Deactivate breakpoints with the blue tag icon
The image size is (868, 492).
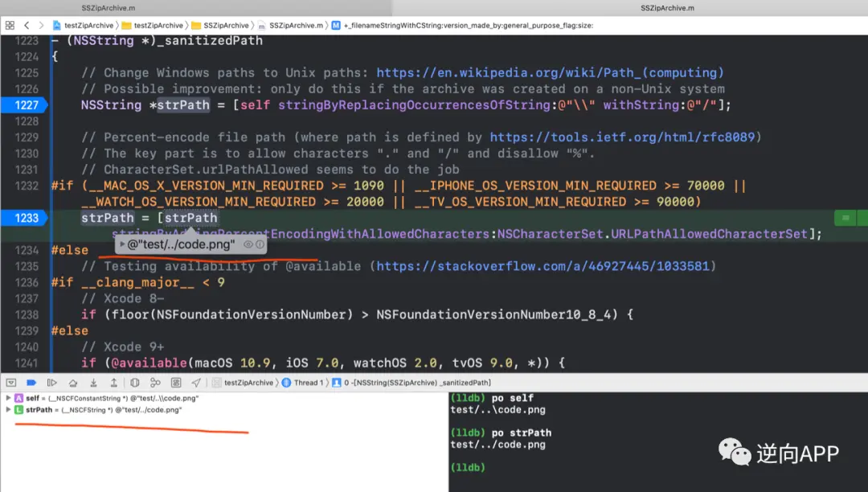(31, 383)
